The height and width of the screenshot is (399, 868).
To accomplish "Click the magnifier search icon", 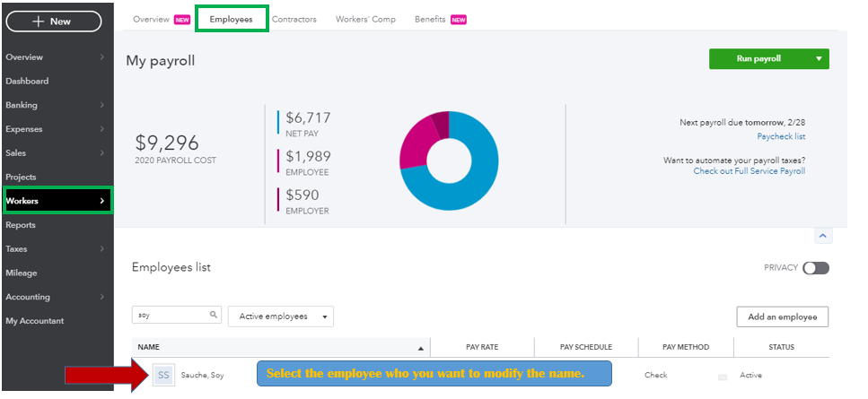I will pos(213,315).
